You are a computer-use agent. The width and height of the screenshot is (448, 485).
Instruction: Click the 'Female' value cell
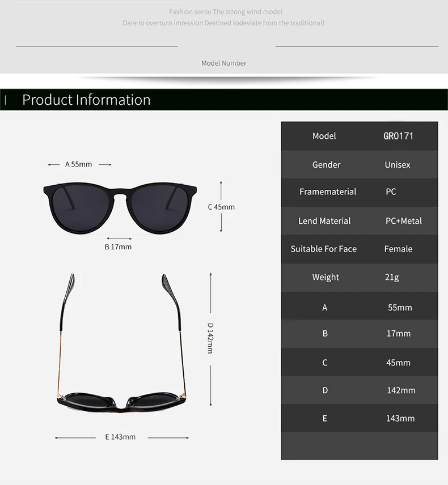pyautogui.click(x=398, y=249)
